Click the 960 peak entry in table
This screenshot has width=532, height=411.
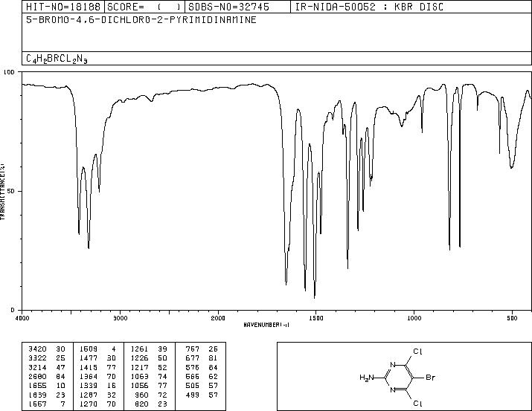151,395
